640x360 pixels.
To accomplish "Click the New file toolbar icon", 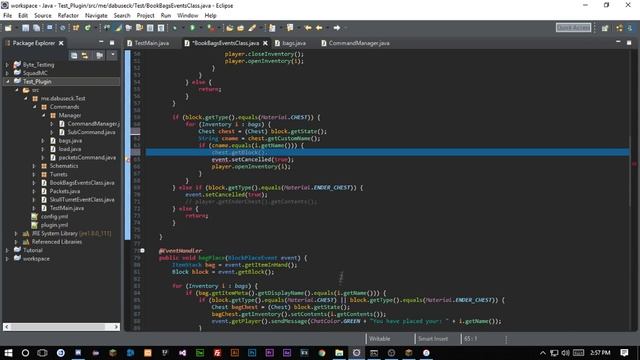I will point(8,28).
